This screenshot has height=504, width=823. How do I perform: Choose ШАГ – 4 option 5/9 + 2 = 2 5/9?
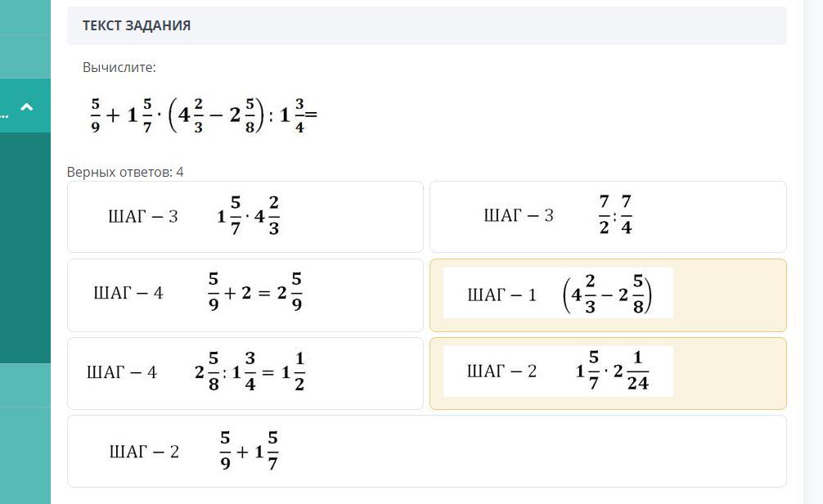coord(245,295)
